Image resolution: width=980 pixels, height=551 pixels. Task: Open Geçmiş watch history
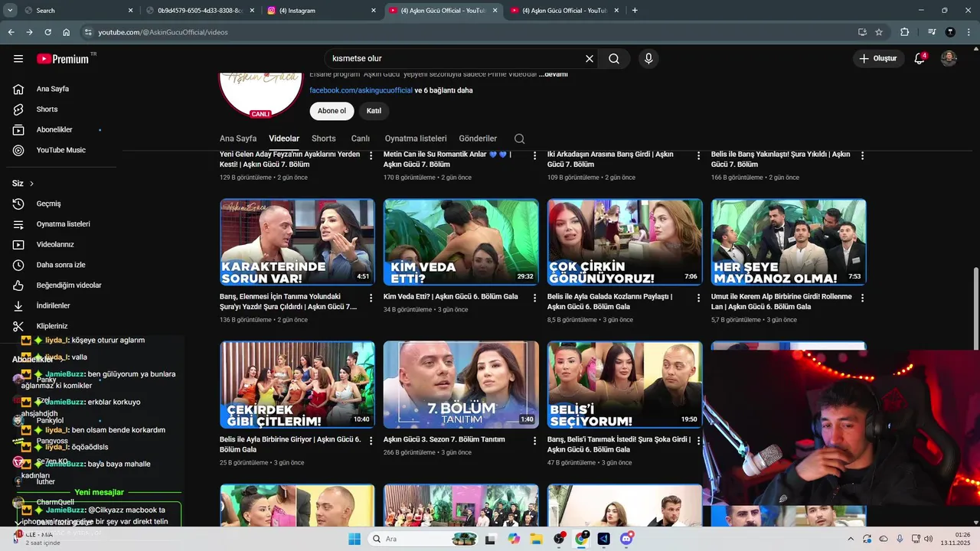point(48,204)
